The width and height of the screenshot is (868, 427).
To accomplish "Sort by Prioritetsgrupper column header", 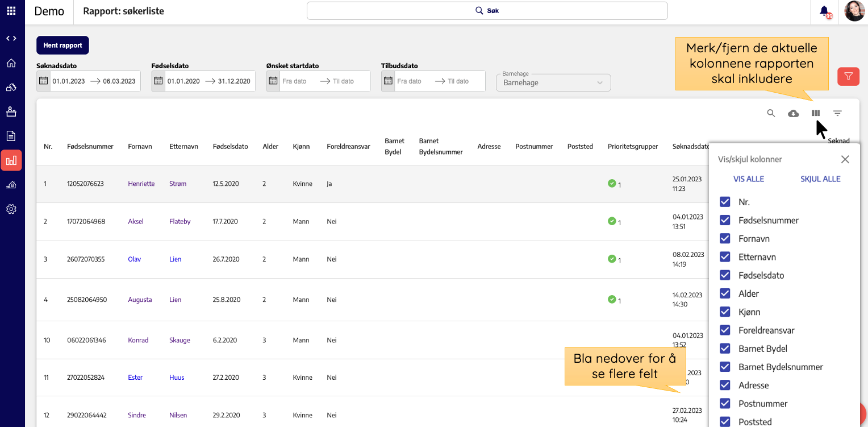I will pyautogui.click(x=633, y=146).
